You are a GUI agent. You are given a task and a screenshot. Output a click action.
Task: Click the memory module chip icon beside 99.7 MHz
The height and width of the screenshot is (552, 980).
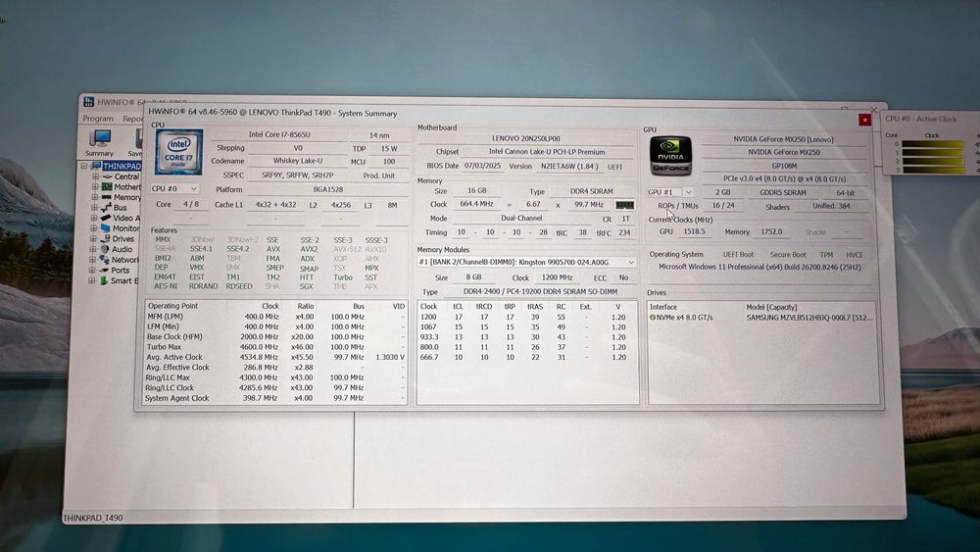pos(624,205)
